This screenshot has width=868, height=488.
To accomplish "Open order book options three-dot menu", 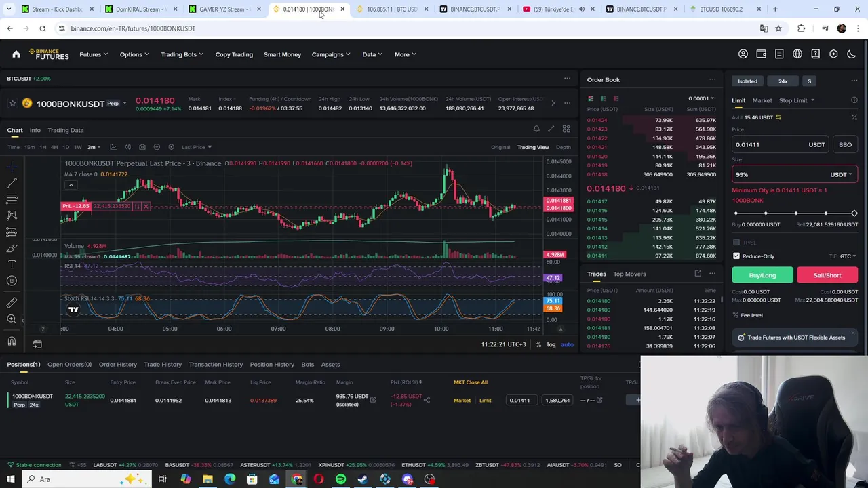I will pyautogui.click(x=712, y=80).
